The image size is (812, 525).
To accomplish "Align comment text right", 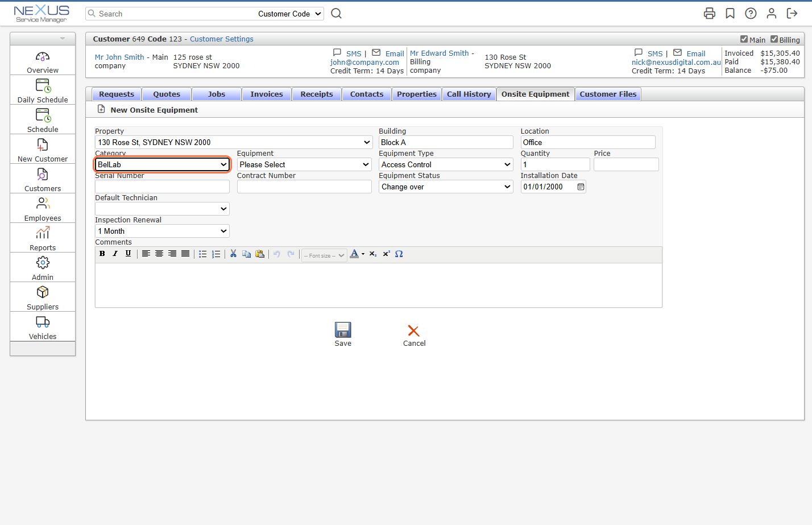I will pyautogui.click(x=172, y=254).
